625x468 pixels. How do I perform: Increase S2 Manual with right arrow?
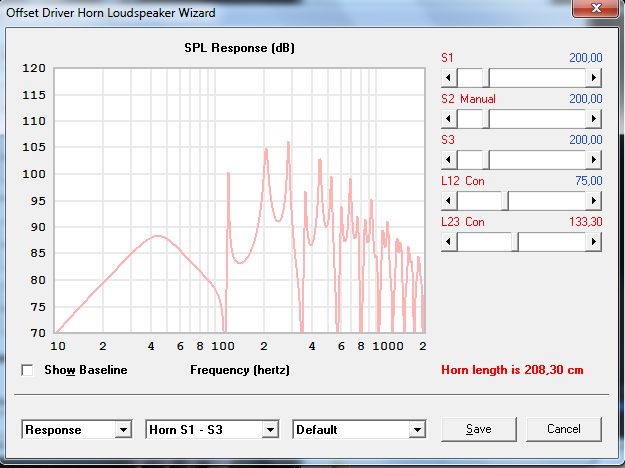tap(594, 119)
